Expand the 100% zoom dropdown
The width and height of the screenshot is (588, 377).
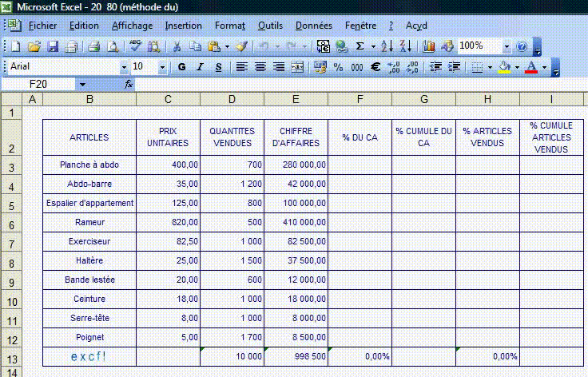(507, 46)
